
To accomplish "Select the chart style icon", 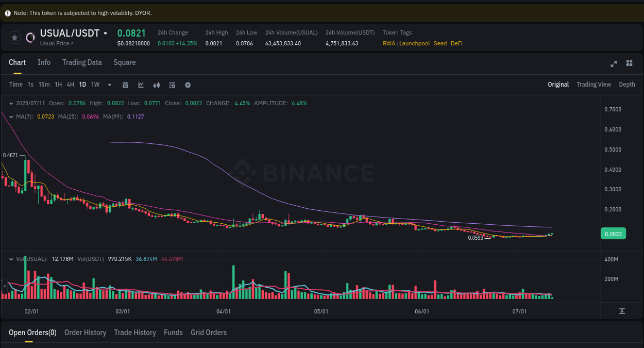I will tap(141, 85).
